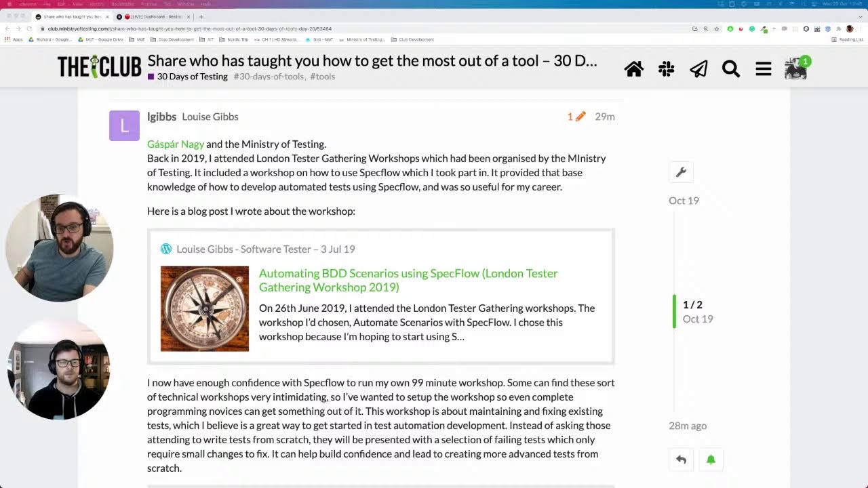Switch to the LIVE Dashboard tab
The image size is (868, 488).
(155, 16)
